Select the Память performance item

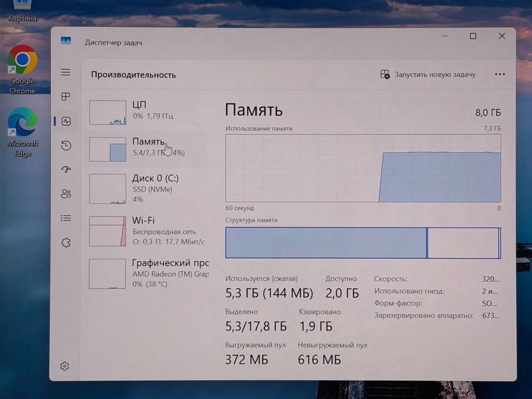(x=147, y=149)
